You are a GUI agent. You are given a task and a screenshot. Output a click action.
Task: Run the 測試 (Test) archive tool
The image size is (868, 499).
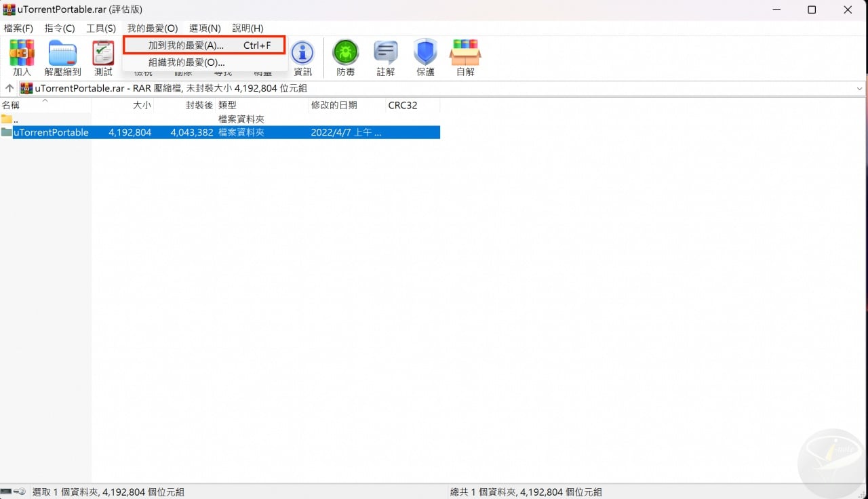pyautogui.click(x=102, y=58)
